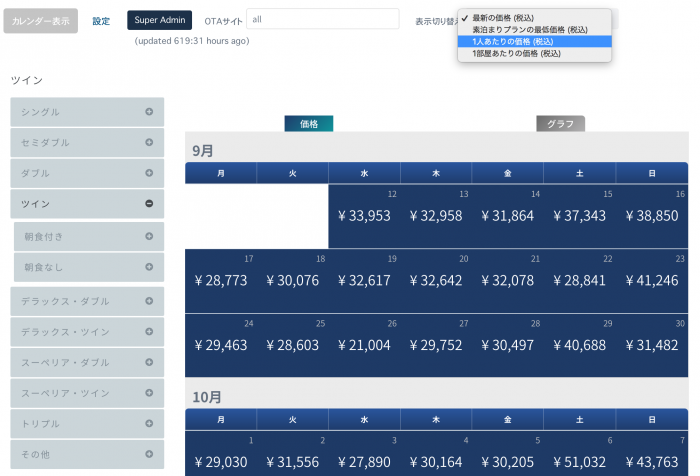This screenshot has height=476, width=700.
Task: Open the デラックス・ツイン row label
Action: click(65, 332)
